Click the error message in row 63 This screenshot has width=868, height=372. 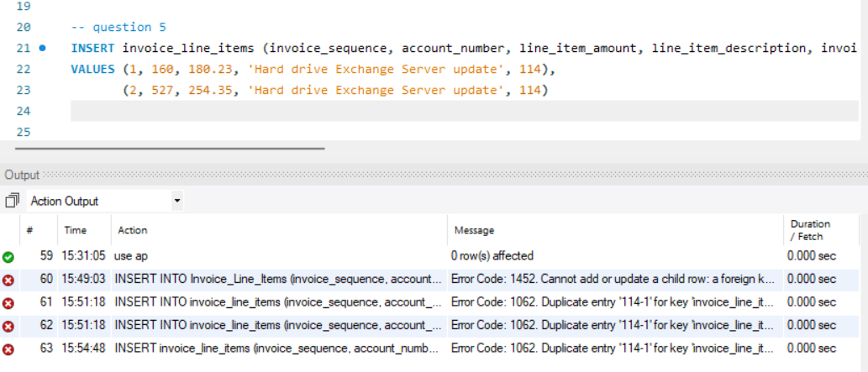tap(613, 348)
